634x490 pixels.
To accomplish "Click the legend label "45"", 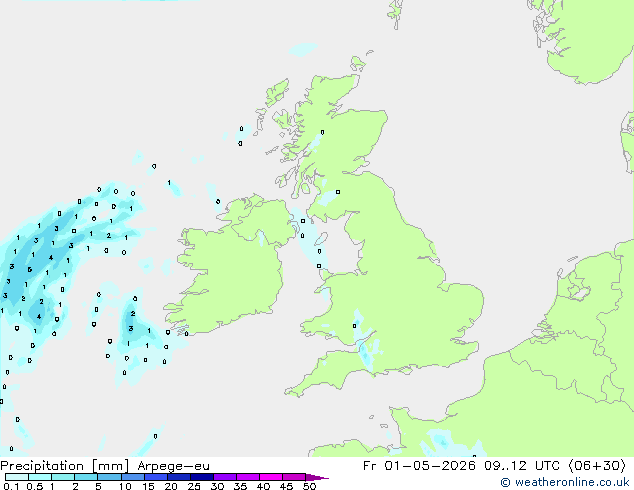I will pyautogui.click(x=286, y=486).
